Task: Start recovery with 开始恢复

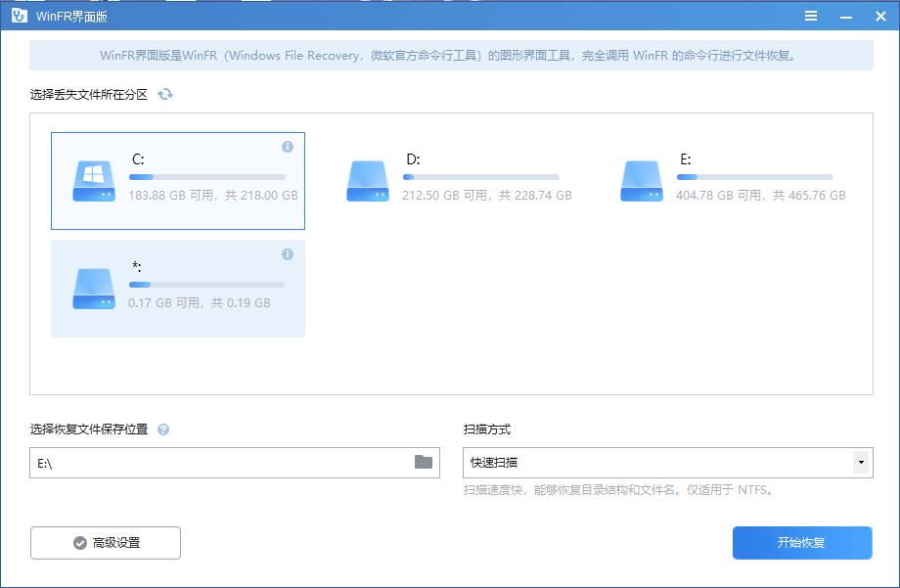Action: [x=802, y=543]
